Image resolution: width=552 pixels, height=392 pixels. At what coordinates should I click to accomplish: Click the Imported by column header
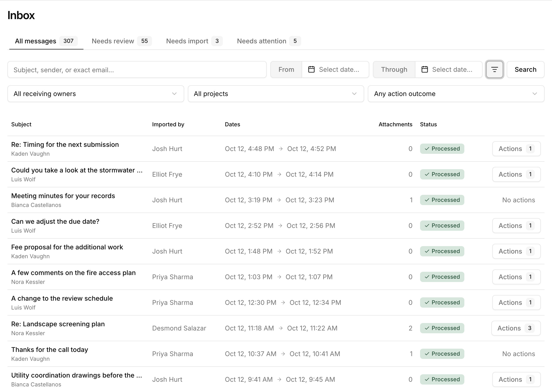(168, 124)
